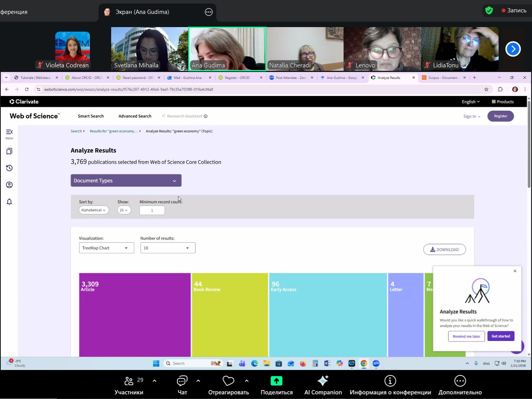The width and height of the screenshot is (532, 399).
Task: Open the Web of Science side menu
Action: pyautogui.click(x=9, y=134)
